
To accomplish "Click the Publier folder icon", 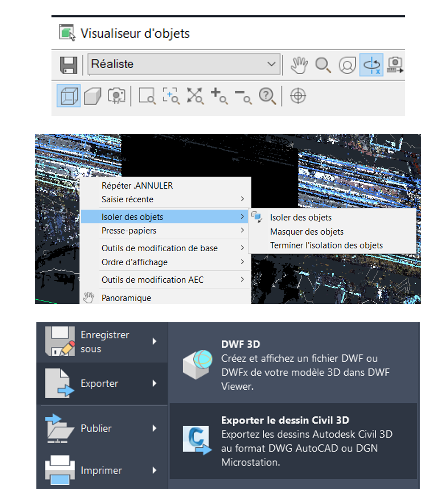I will coord(60,428).
